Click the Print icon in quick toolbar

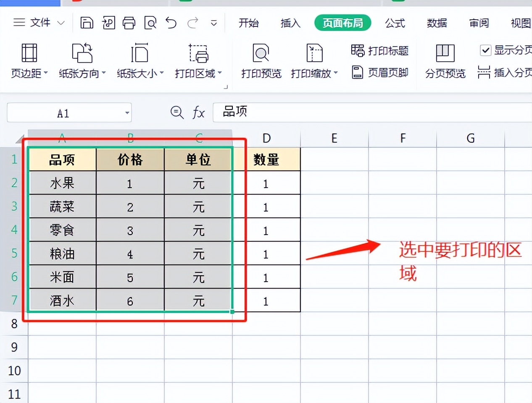129,23
